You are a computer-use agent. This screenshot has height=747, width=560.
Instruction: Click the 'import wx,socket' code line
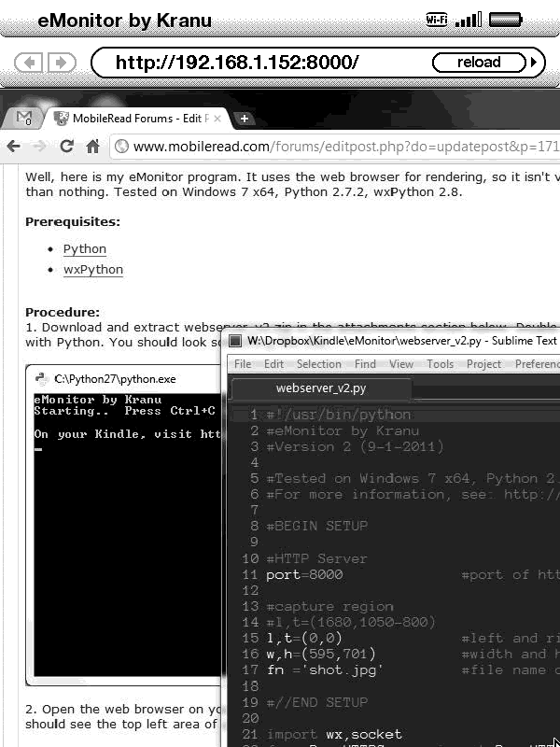pos(334,735)
